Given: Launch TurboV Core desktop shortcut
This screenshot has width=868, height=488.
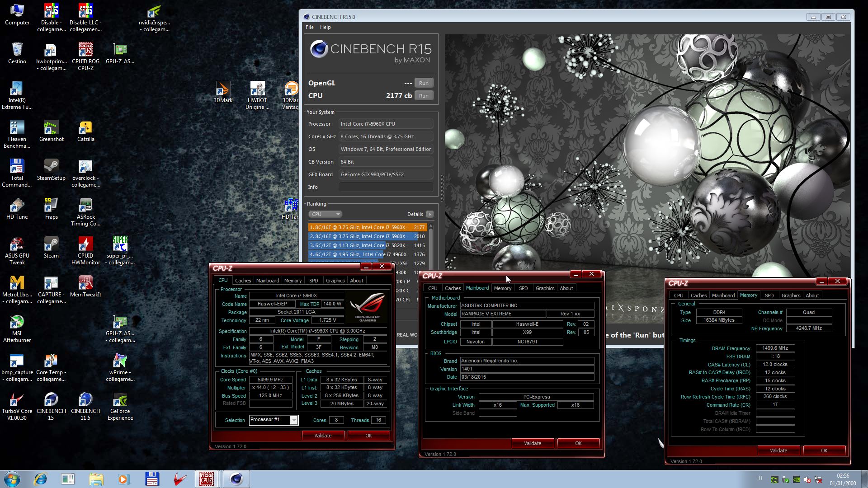Looking at the screenshot, I should tap(17, 406).
